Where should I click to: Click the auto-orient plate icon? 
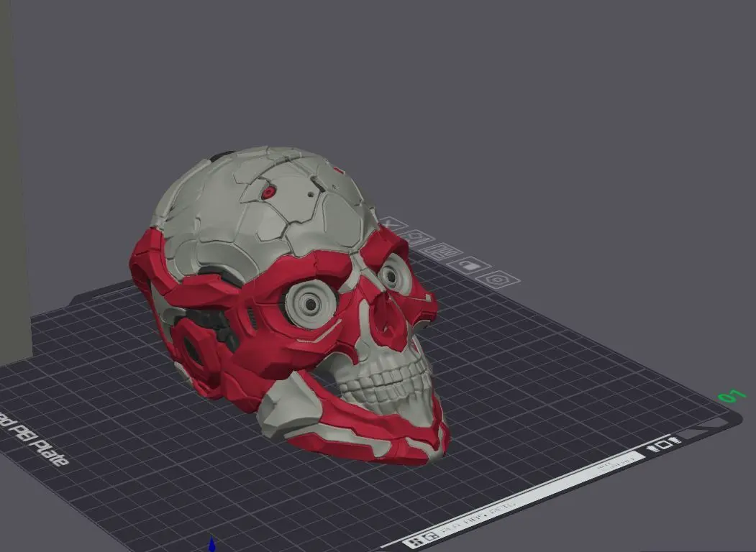pyautogui.click(x=417, y=237)
